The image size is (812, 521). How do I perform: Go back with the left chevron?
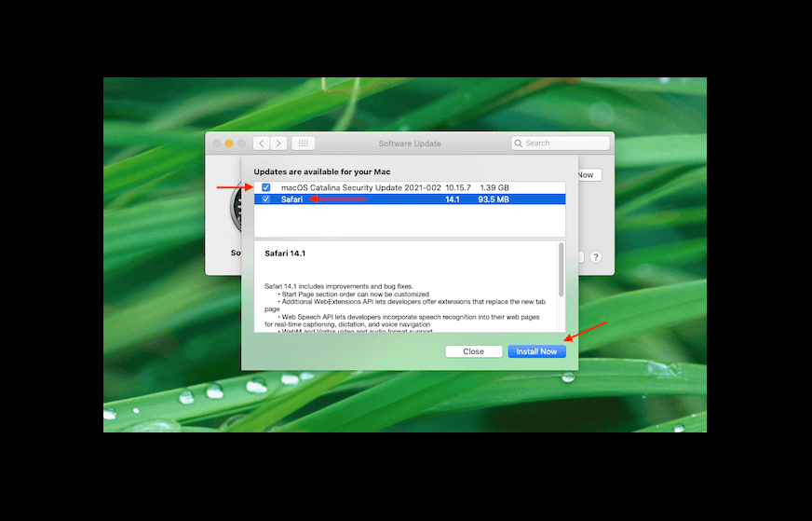click(261, 144)
